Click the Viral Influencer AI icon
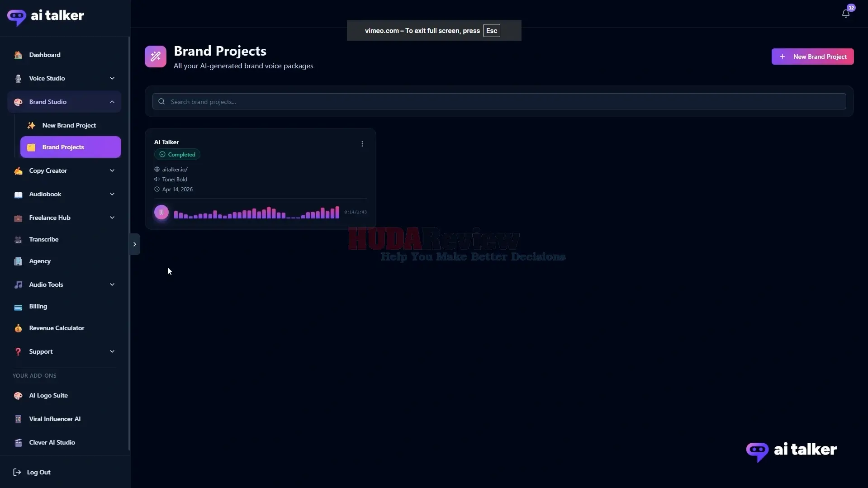The width and height of the screenshot is (868, 488). point(18,419)
